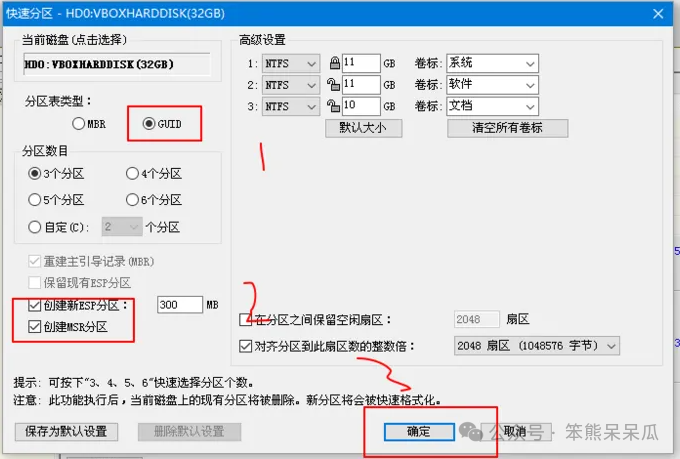Open the file system dropdown for partition 3
Viewport: 680px width, 459px height.
click(291, 106)
